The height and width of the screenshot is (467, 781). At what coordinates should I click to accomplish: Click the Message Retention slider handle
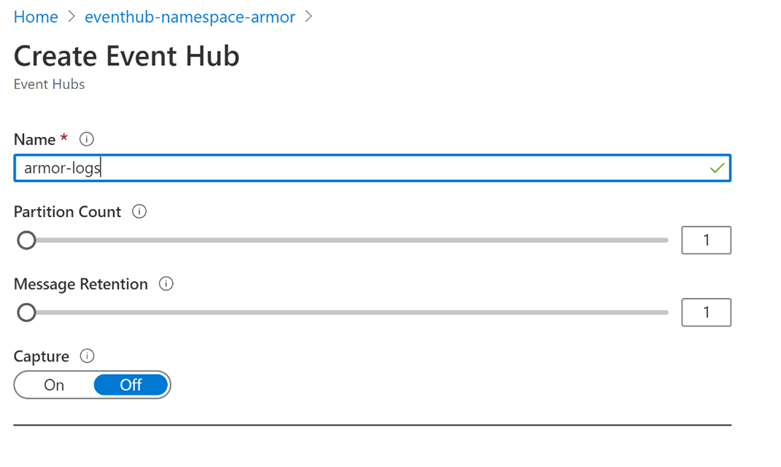tap(27, 312)
